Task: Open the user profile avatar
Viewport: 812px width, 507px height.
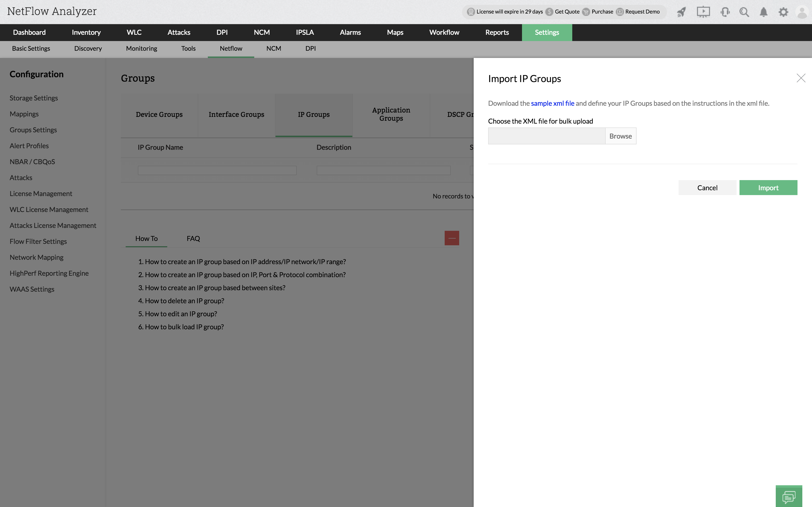Action: (x=802, y=12)
